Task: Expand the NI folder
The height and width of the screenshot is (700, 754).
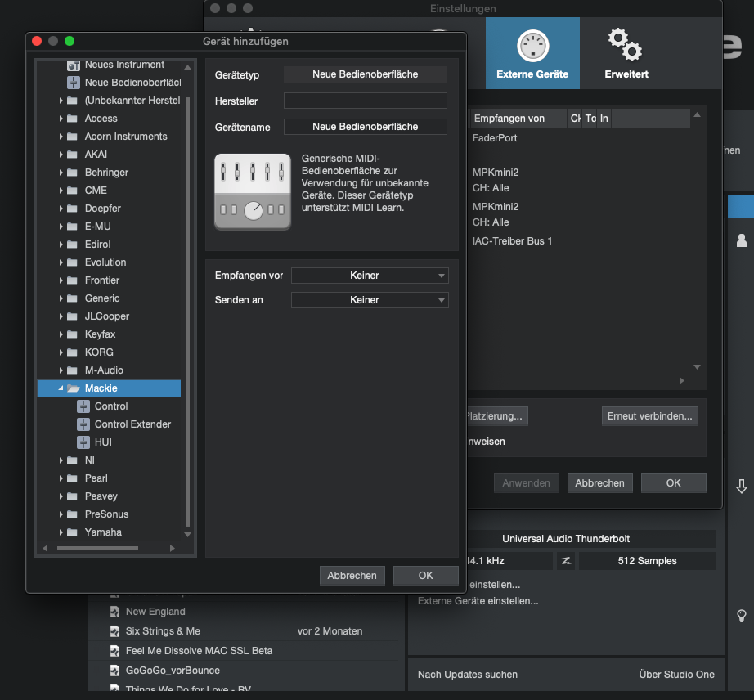Action: (61, 460)
